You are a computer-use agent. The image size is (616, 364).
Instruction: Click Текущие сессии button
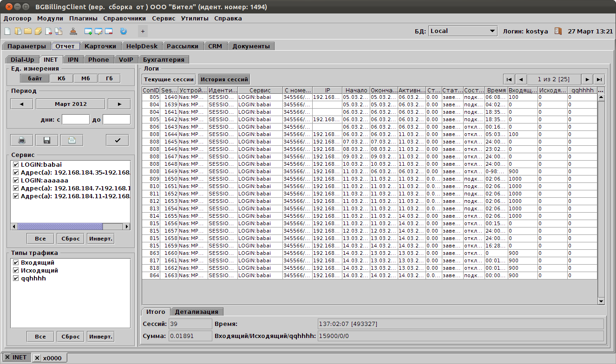[x=169, y=79]
